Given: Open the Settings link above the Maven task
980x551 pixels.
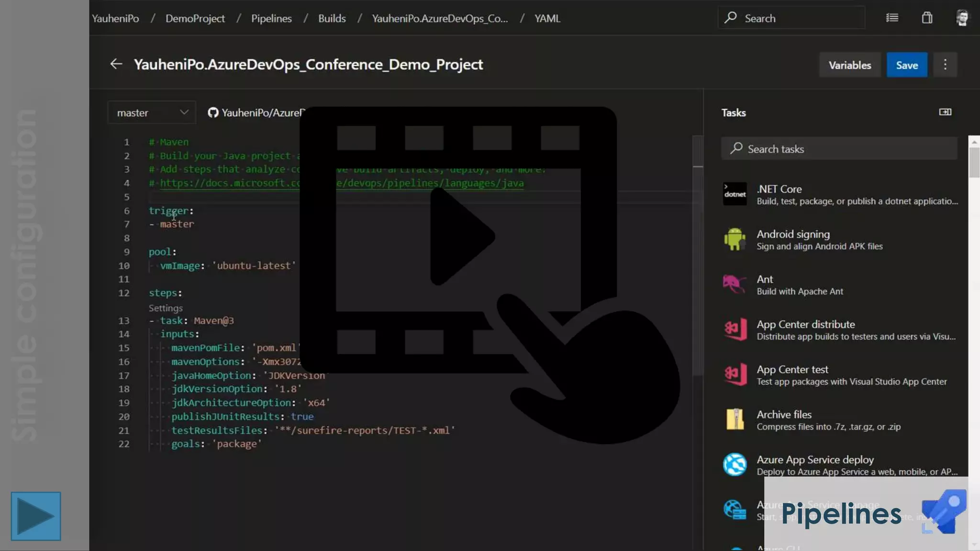Looking at the screenshot, I should click(166, 308).
